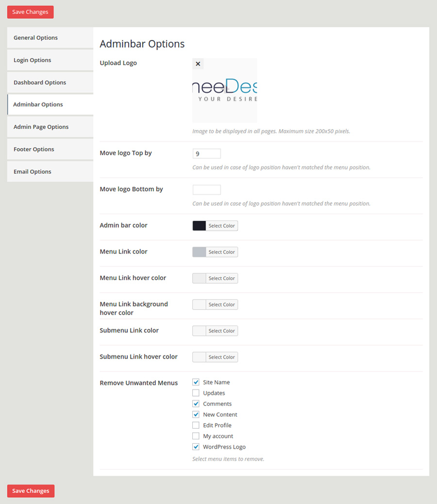Open Select Color for Admin bar color
The image size is (437, 504).
(x=222, y=226)
